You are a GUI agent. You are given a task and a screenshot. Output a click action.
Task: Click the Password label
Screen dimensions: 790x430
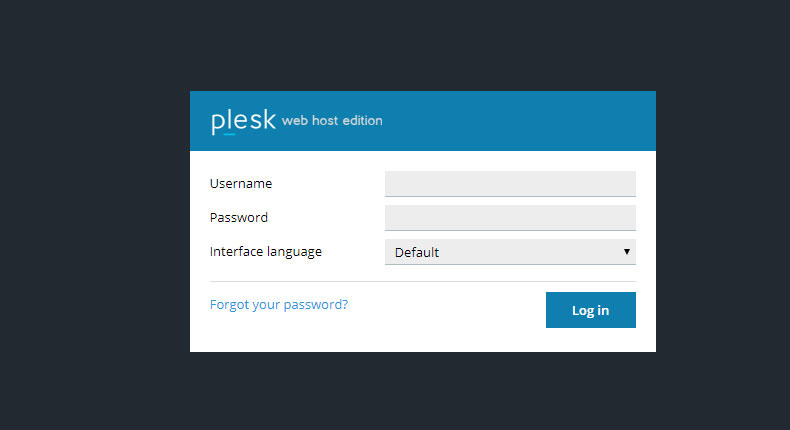pos(239,218)
